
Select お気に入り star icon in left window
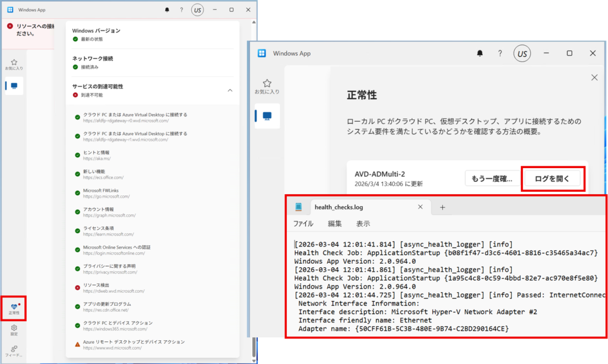14,64
